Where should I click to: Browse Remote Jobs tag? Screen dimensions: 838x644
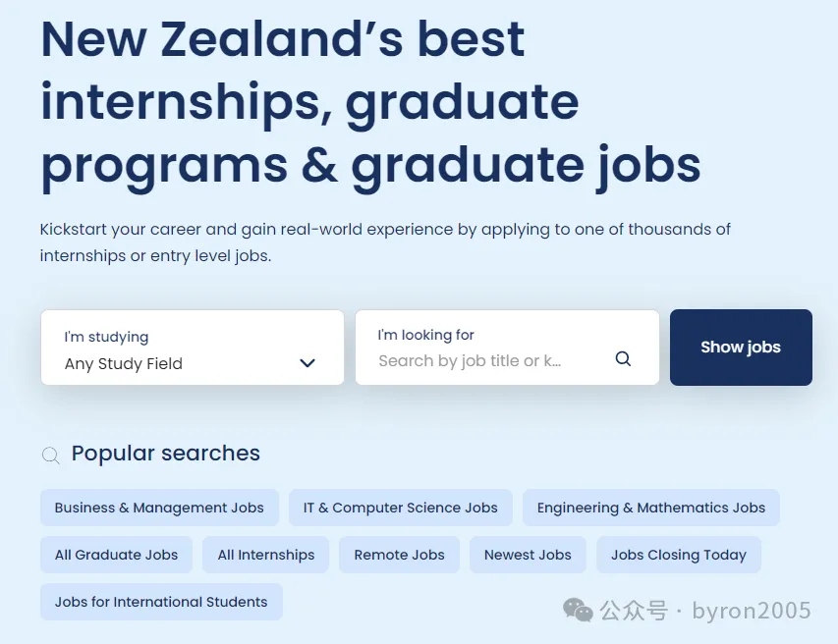tap(399, 555)
